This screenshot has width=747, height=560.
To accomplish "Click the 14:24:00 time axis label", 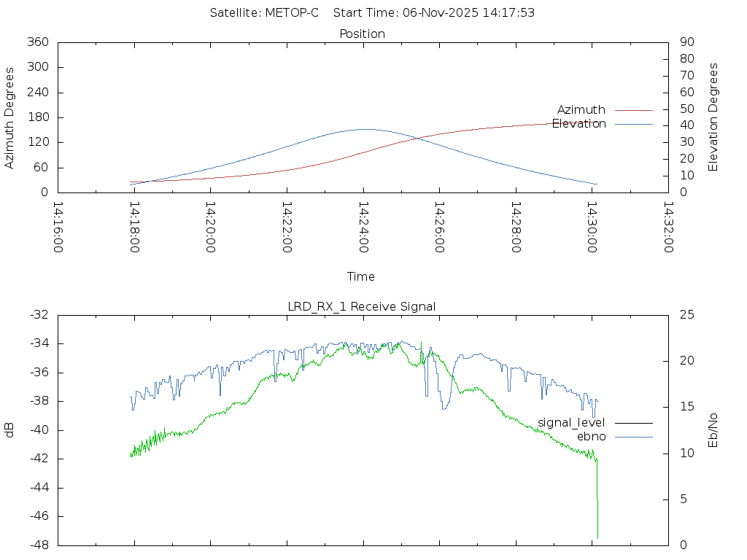I will tap(363, 227).
